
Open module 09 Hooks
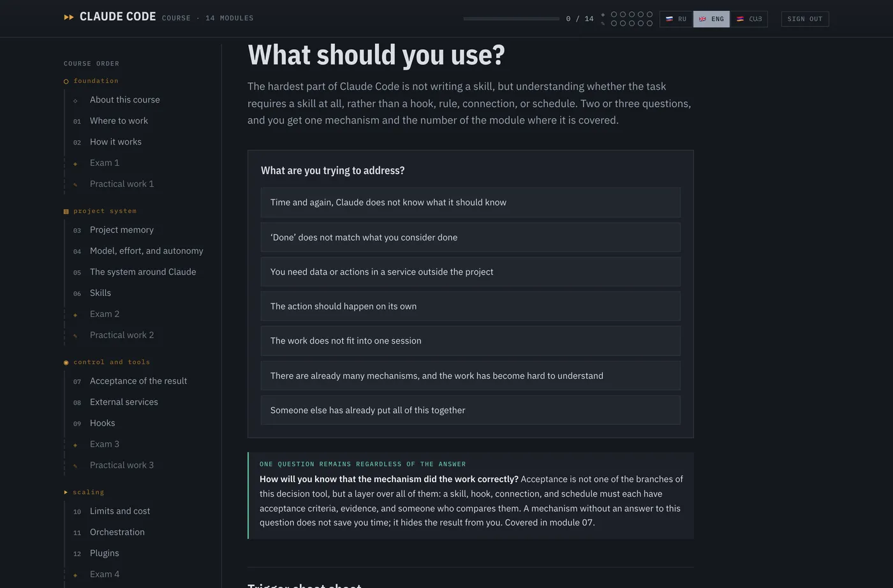tap(102, 423)
